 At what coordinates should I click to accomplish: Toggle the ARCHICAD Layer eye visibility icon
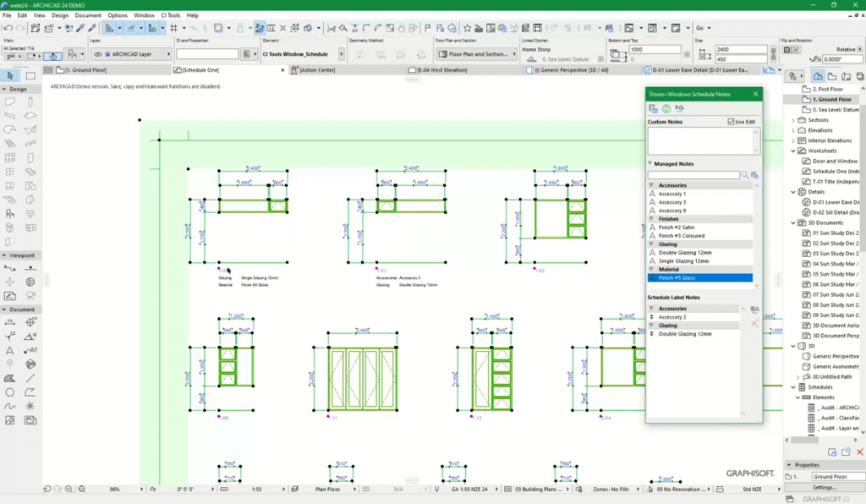pos(98,54)
